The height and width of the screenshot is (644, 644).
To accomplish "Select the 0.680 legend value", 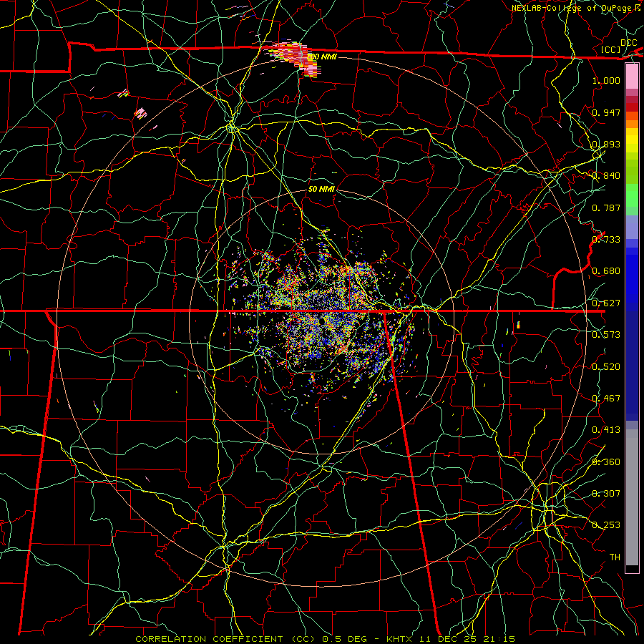I will [606, 271].
